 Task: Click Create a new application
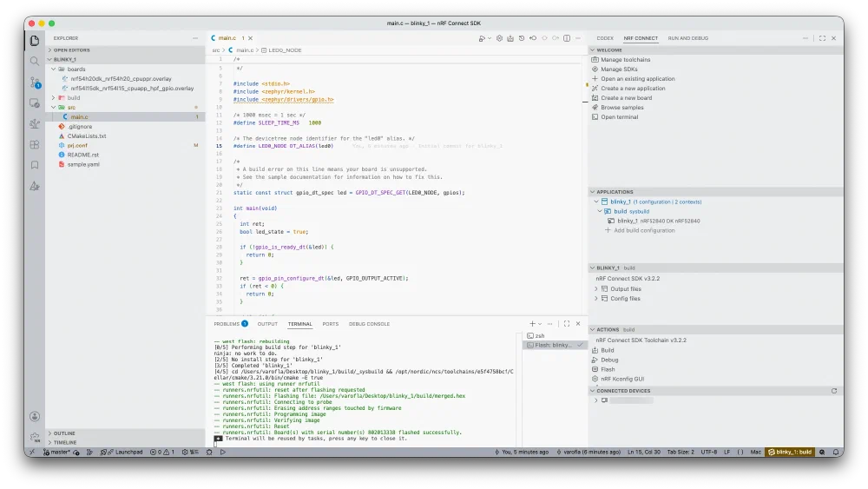633,89
